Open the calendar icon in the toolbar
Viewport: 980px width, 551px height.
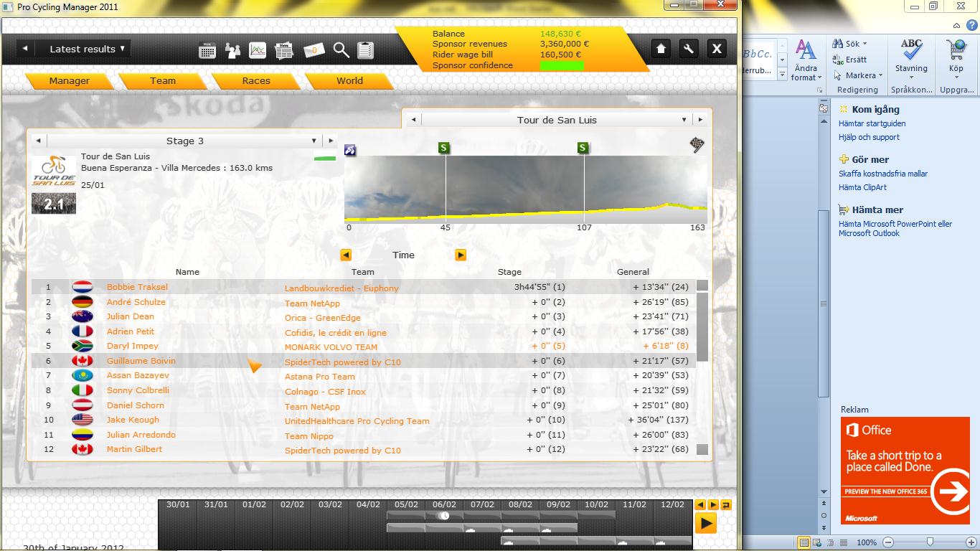tap(207, 50)
